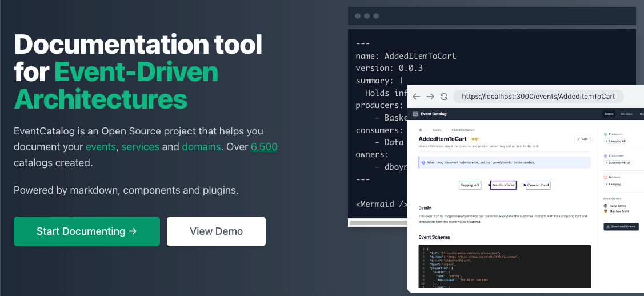
Task: Click the info icon in correlation-id notice
Action: [423, 163]
